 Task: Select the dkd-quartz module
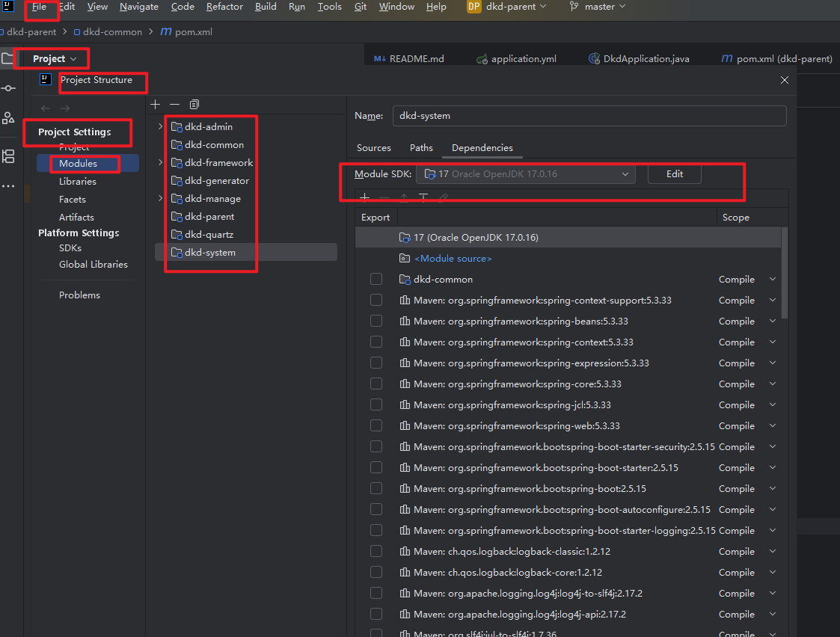(x=209, y=235)
